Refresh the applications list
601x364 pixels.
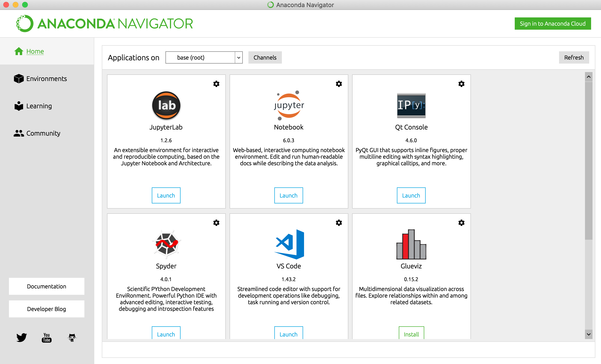(x=574, y=57)
